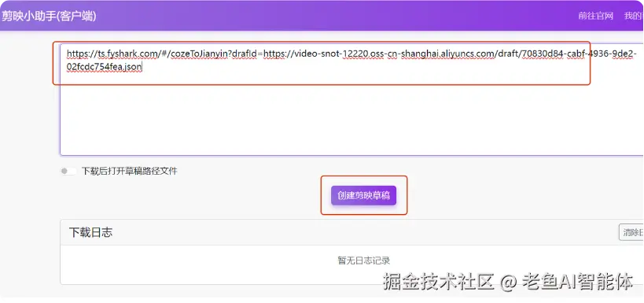Click the 创建剪映草稿 button

coord(363,196)
